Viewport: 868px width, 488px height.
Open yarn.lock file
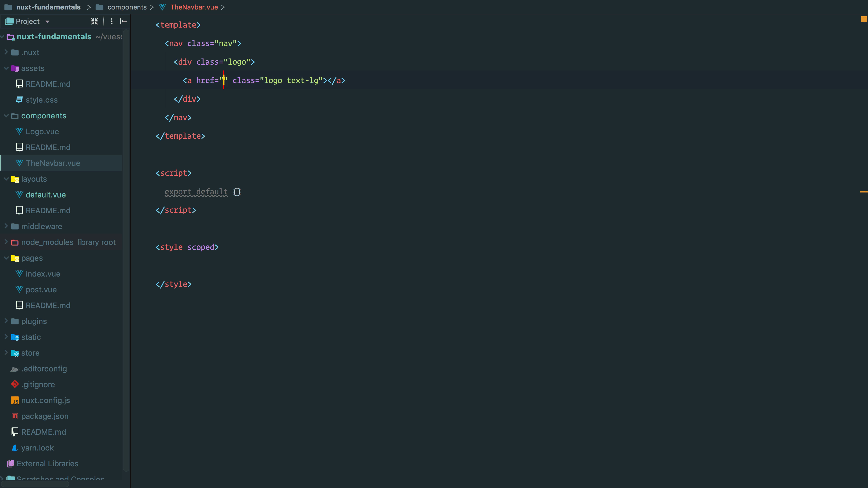[37, 448]
